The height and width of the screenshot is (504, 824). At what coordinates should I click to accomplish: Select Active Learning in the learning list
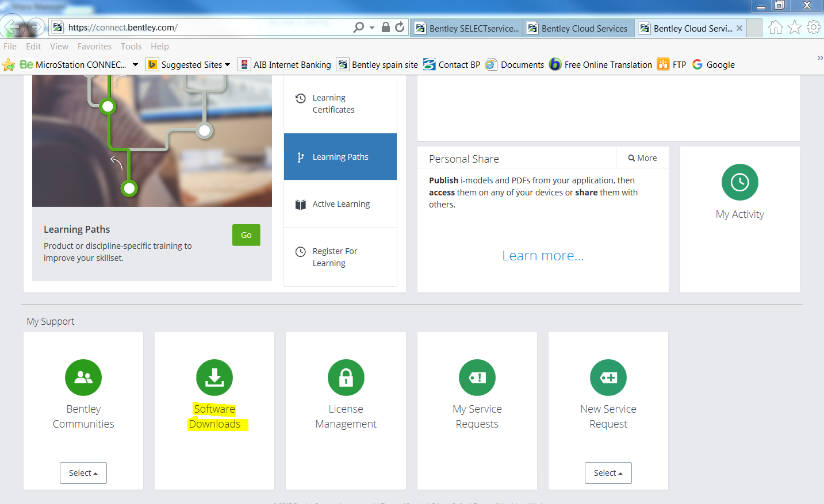340,204
